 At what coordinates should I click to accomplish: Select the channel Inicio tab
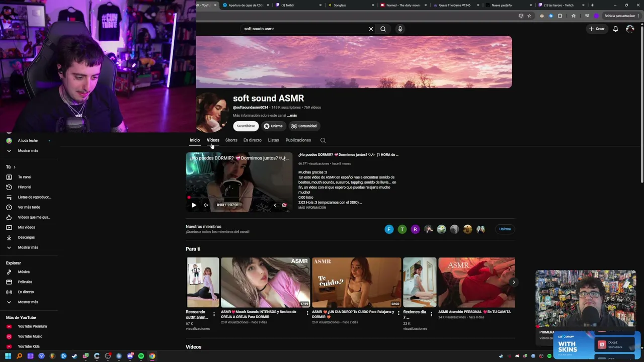(195, 140)
